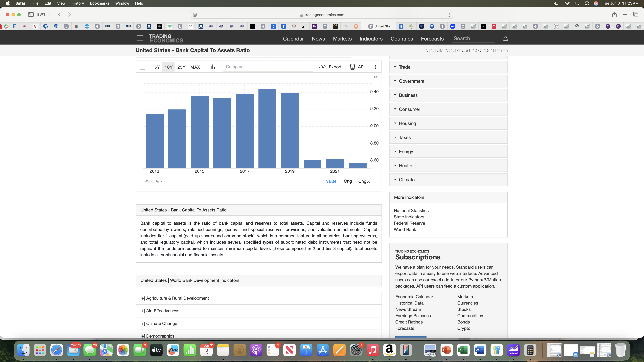Screen dimensions: 644x362
Task: Open Control Center in the menu bar
Action: tap(586, 3)
